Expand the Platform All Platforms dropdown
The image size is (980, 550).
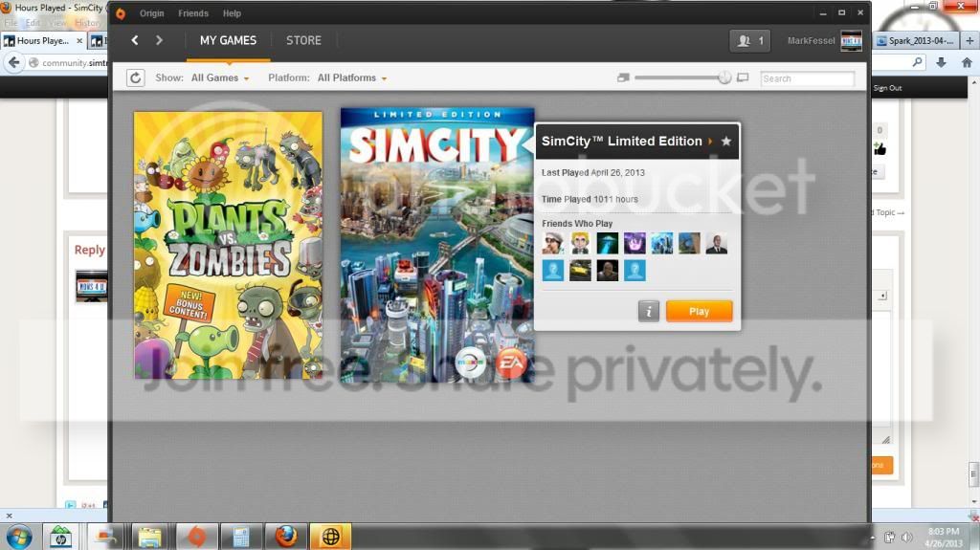click(352, 77)
